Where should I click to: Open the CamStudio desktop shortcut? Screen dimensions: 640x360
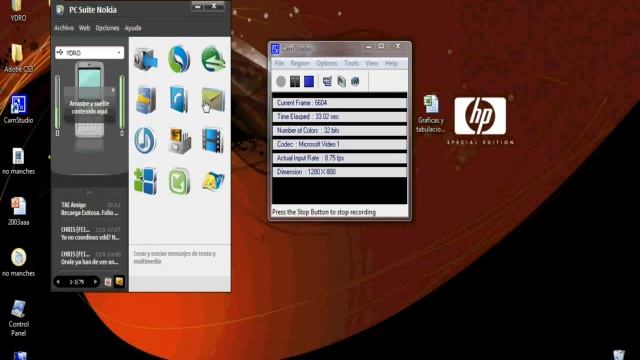pyautogui.click(x=18, y=109)
